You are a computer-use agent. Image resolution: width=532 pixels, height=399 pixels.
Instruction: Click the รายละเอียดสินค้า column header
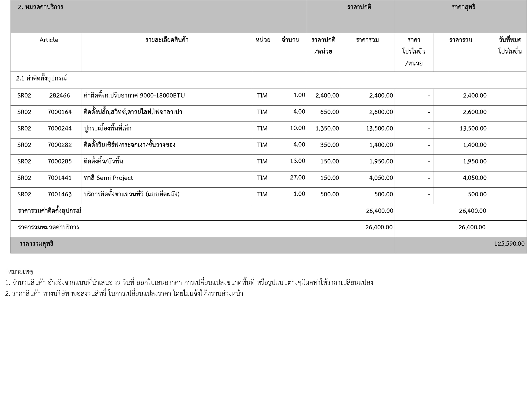coord(167,40)
